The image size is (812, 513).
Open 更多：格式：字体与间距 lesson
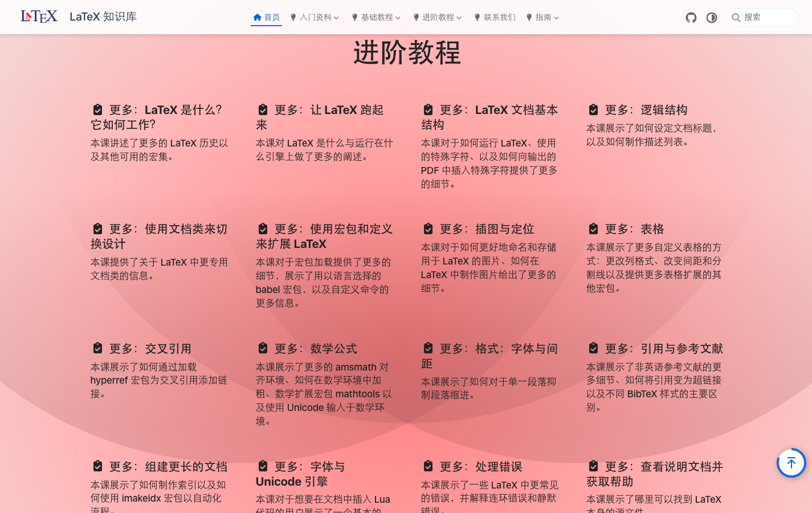coord(489,356)
